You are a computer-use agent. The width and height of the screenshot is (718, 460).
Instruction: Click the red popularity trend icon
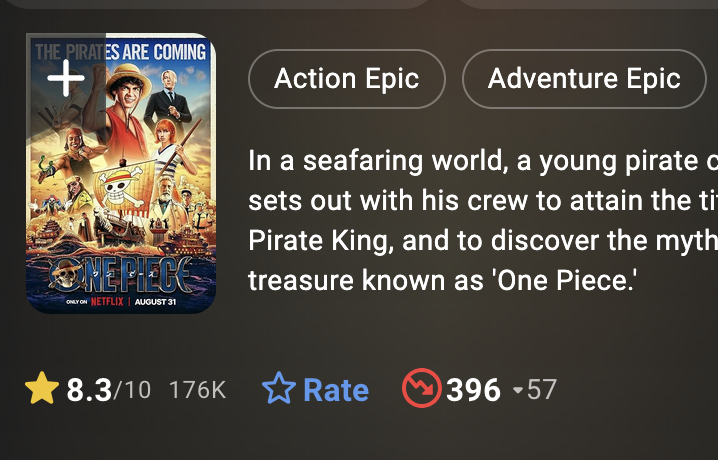[x=421, y=389]
